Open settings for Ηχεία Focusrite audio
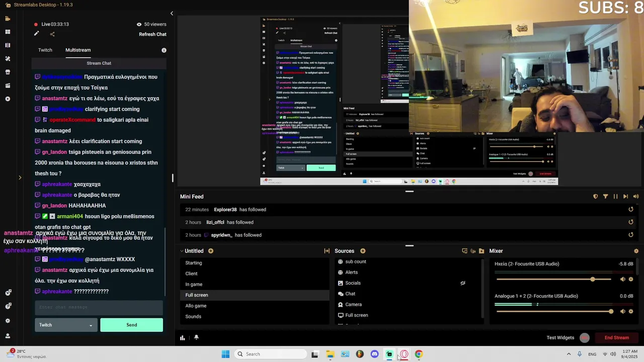This screenshot has width=644, height=362. tap(631, 279)
